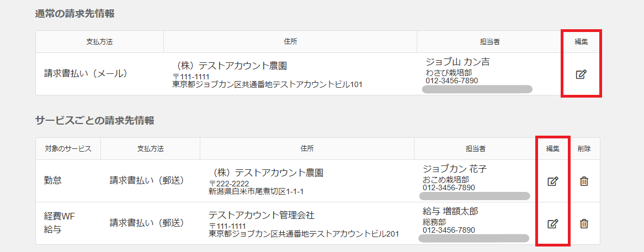The width and height of the screenshot is (644, 252).
Task: Click the 通常の請求先情報 section heading
Action: 75,14
